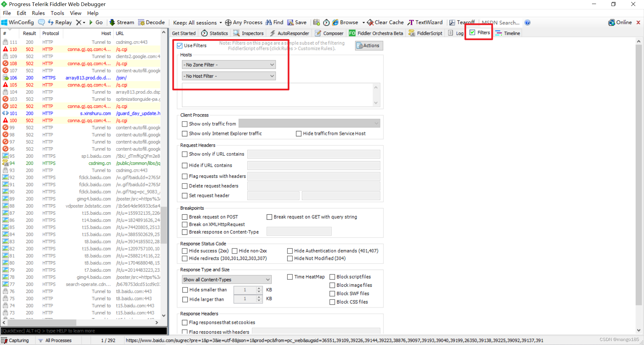Click the Protocol column header
Image resolution: width=644 pixels, height=345 pixels.
pos(51,33)
